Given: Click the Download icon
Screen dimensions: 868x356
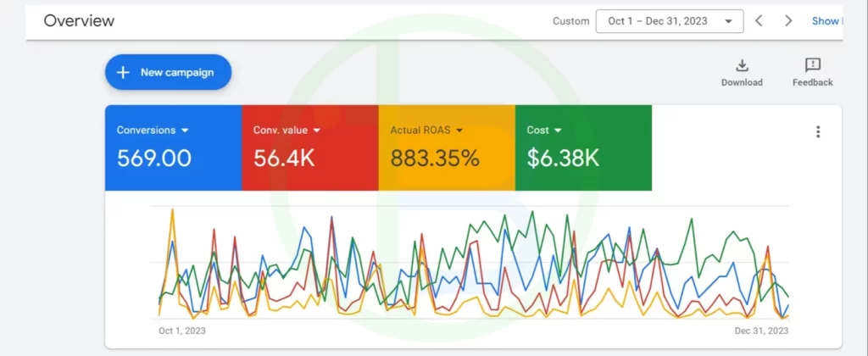Looking at the screenshot, I should (x=742, y=66).
